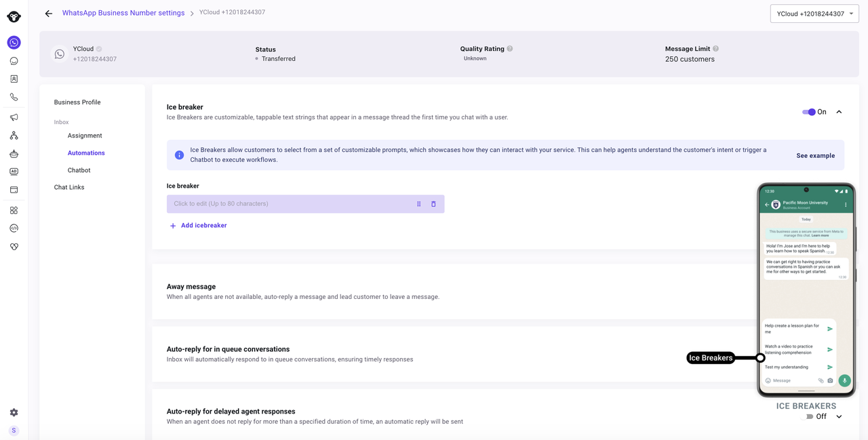This screenshot has width=868, height=440.
Task: Collapse the Ice breaker section chevron
Action: (839, 112)
